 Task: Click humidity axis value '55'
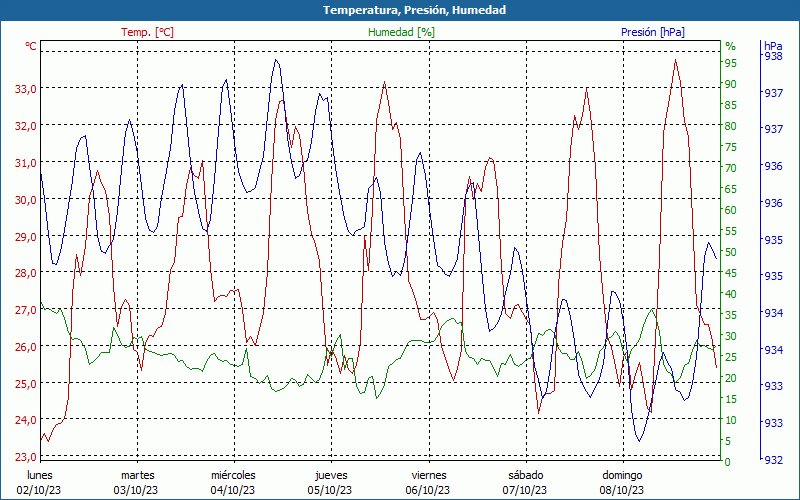tap(731, 231)
